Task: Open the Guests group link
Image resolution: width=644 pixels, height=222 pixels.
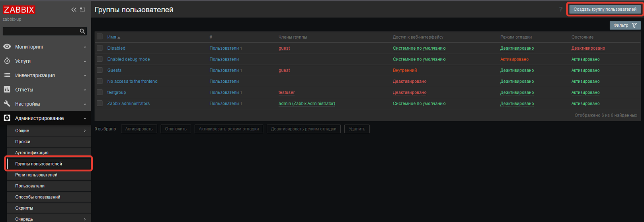Action: pos(114,70)
